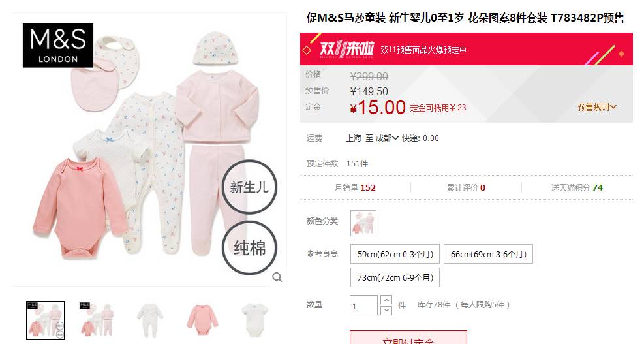Click the 送天猫积分 74 link
The height and width of the screenshot is (344, 644).
pos(577,188)
